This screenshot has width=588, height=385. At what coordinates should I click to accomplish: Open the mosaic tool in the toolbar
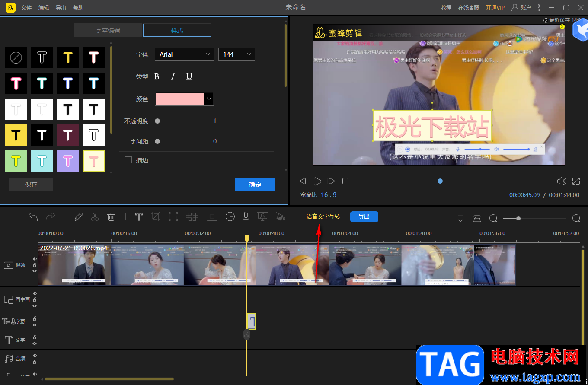(x=192, y=216)
